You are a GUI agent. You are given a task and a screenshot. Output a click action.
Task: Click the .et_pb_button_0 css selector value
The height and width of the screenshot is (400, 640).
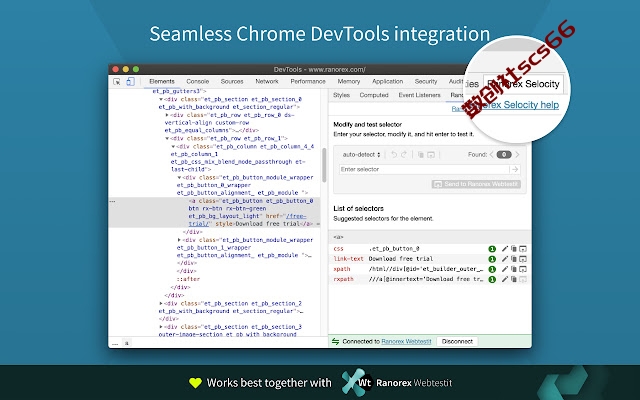(394, 249)
